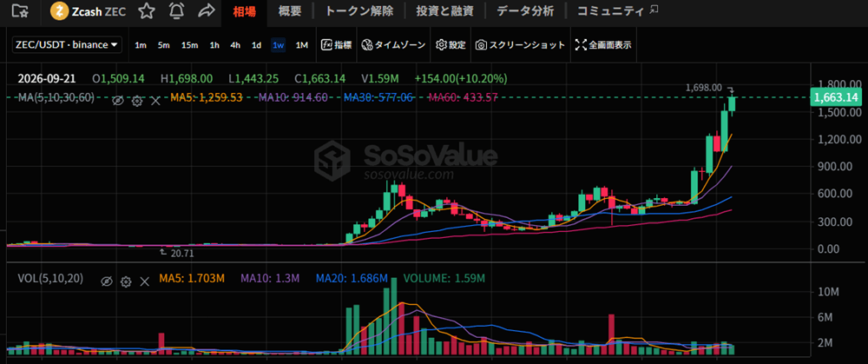Remove the MA(5,10,30,60) indicator
Image resolution: width=868 pixels, height=364 pixels.
tap(155, 100)
